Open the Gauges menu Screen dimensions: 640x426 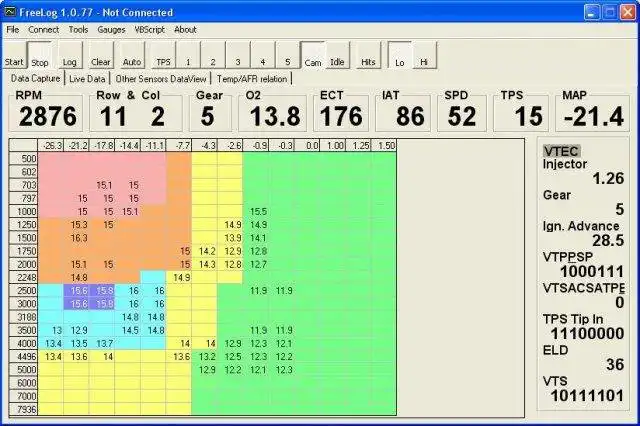click(111, 30)
